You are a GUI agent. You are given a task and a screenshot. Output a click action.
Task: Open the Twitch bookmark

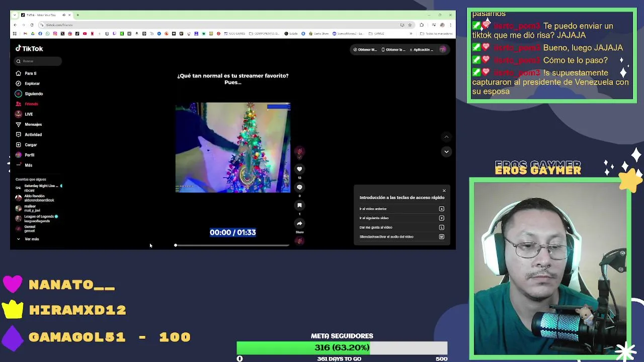pos(115,34)
